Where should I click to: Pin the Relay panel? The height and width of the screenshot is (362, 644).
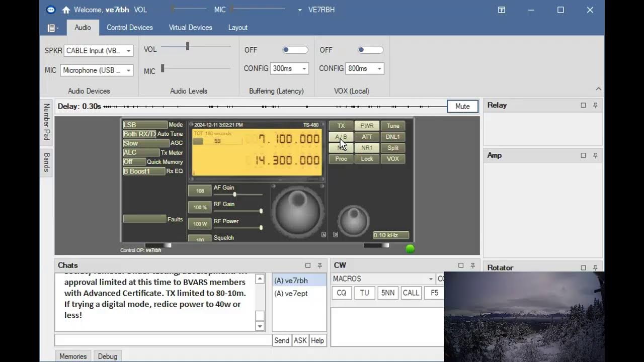595,106
